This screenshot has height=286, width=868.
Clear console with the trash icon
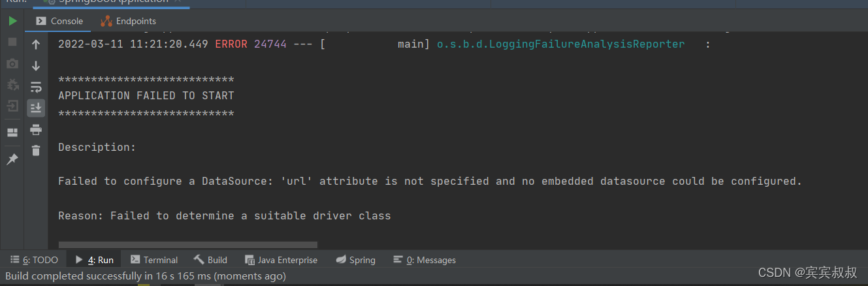(36, 150)
